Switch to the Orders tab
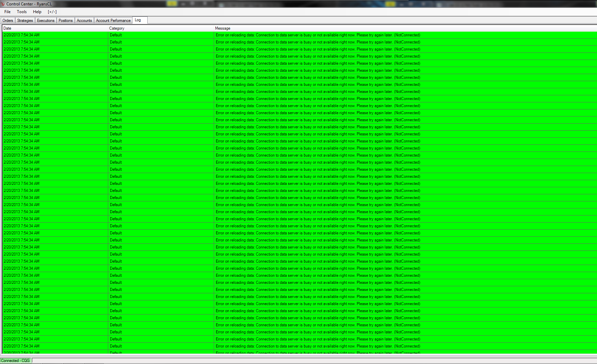597x364 pixels. pyautogui.click(x=8, y=21)
